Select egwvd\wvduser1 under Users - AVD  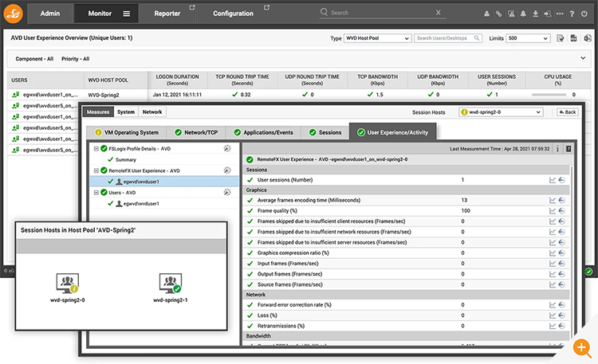tap(141, 204)
